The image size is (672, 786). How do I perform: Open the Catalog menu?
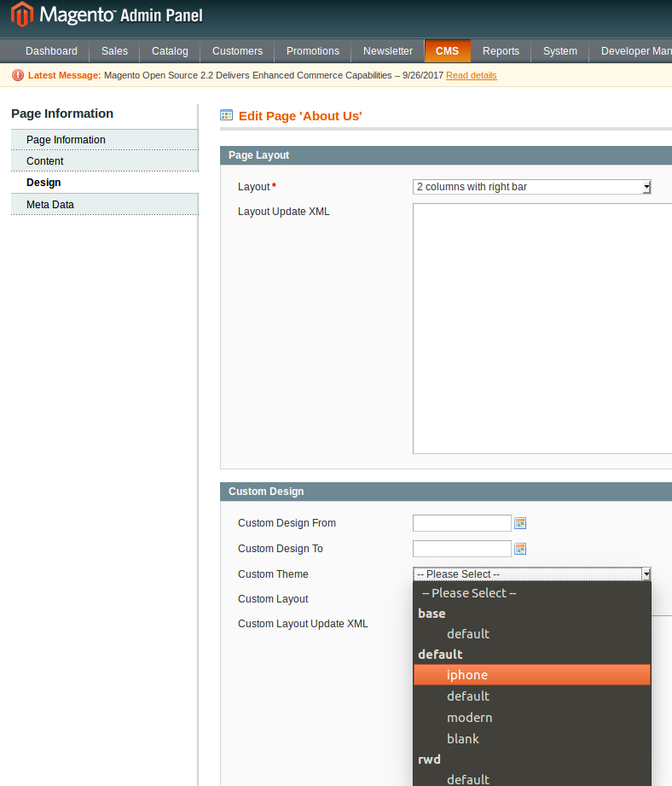tap(170, 51)
